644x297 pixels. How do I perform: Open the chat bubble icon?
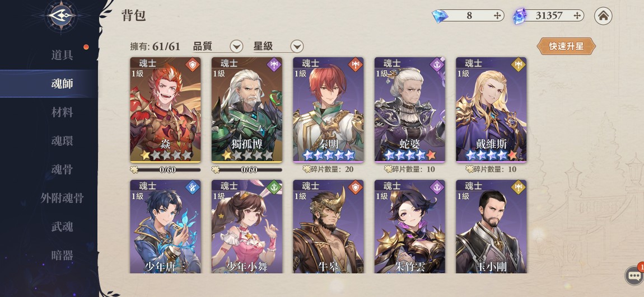point(634,275)
